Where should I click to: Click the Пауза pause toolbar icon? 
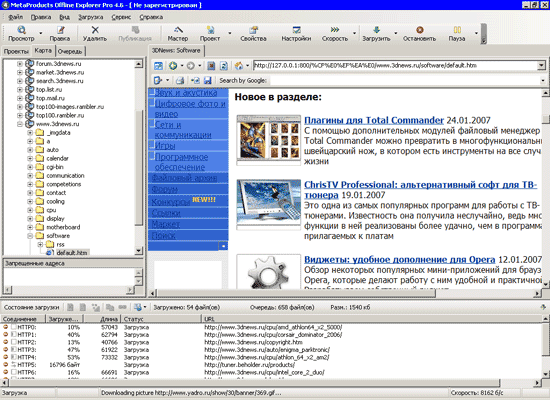pos(457,30)
